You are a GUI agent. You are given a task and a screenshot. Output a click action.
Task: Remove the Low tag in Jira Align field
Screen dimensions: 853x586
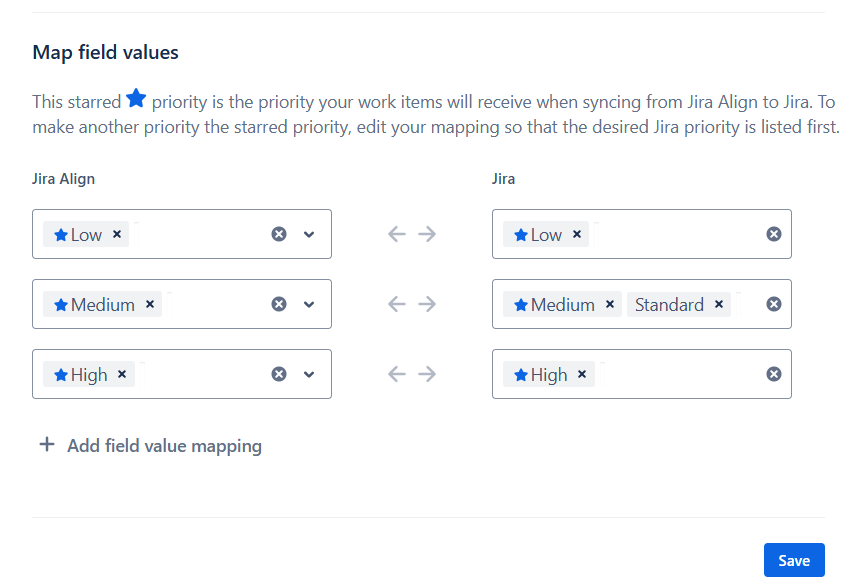(x=117, y=234)
